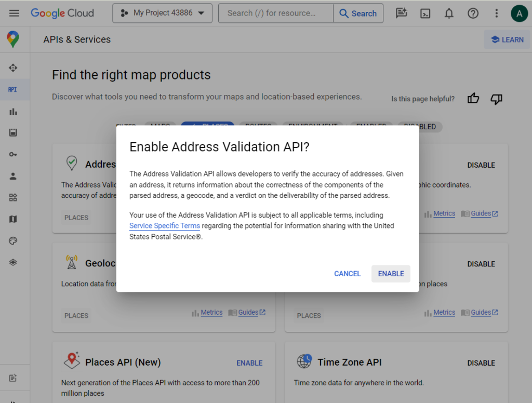
Task: Open the navigation hamburger menu
Action: coord(14,13)
